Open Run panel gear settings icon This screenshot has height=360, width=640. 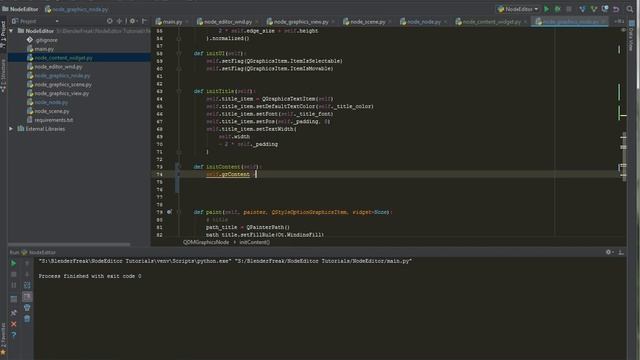click(x=609, y=252)
